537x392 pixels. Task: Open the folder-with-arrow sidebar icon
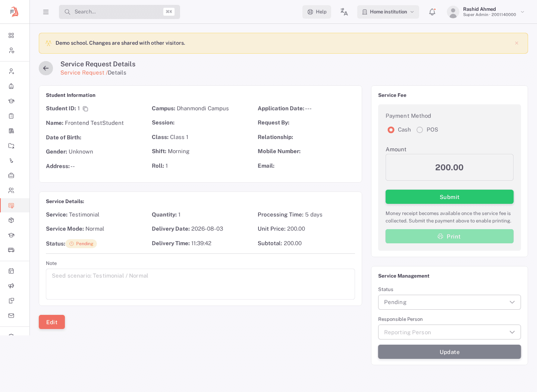(x=11, y=146)
